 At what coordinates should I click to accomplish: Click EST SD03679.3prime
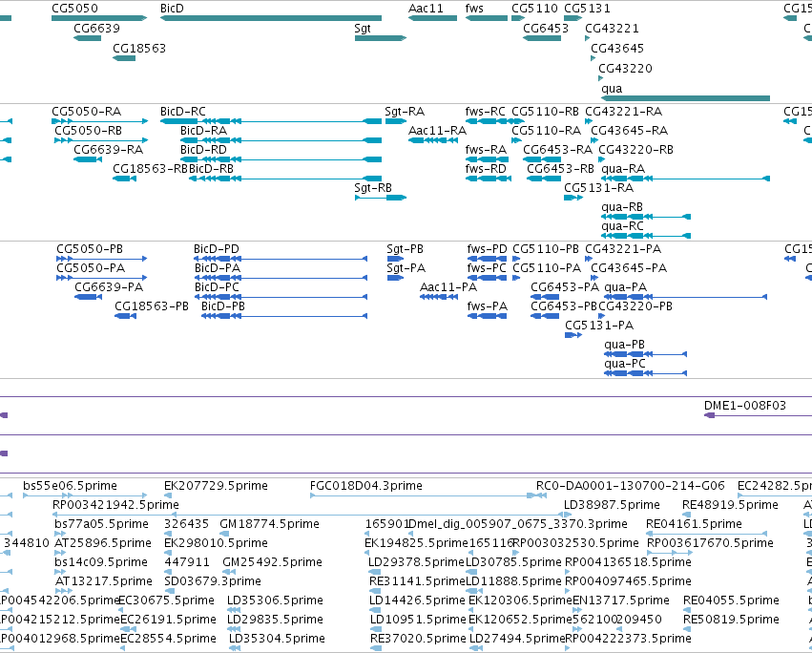[x=213, y=581]
